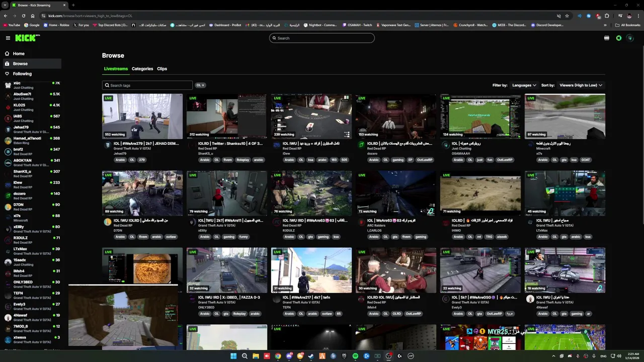Viewport: 644px width, 362px height.
Task: Open AbuSwe7l channel in sidebar
Action: (x=31, y=96)
